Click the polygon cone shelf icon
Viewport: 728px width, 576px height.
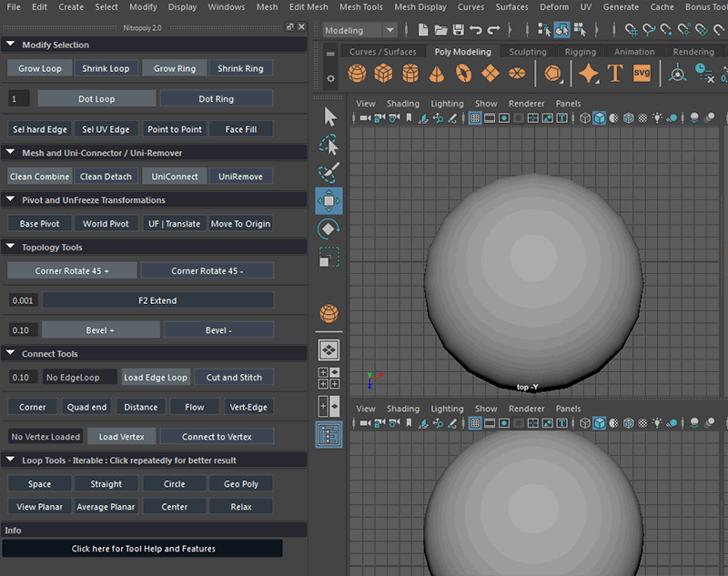[x=438, y=73]
